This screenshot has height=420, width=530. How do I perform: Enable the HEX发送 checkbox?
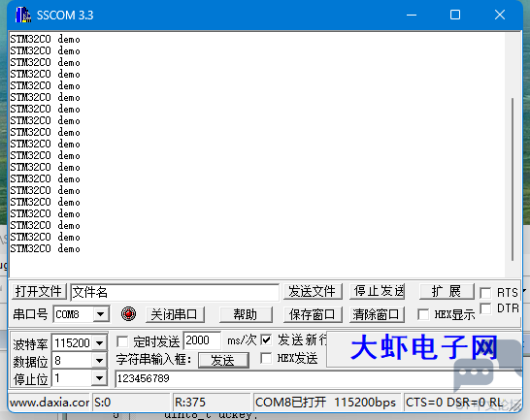tap(266, 358)
